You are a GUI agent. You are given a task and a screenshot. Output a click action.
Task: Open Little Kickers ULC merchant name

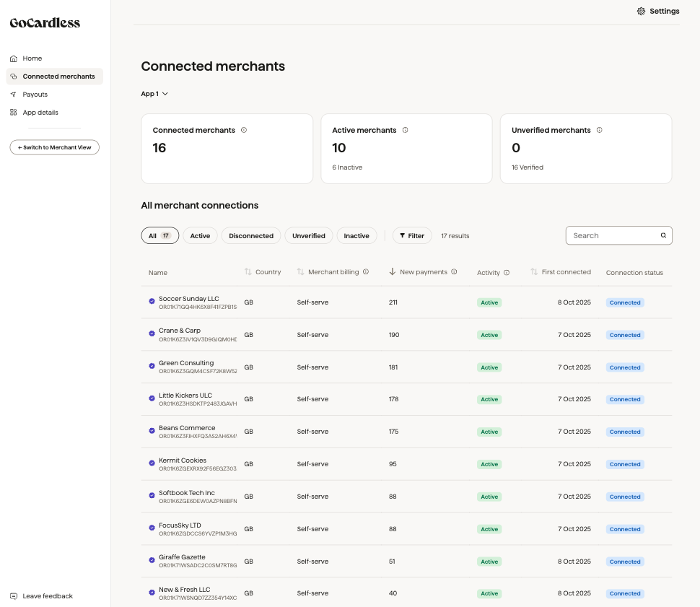[x=185, y=396]
